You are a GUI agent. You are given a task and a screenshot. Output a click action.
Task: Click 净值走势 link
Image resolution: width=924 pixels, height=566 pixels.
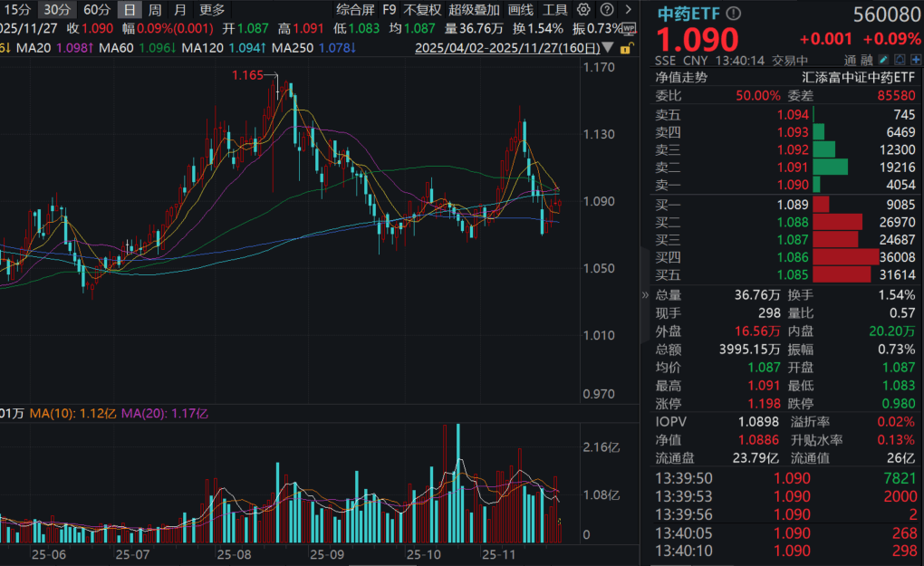pyautogui.click(x=682, y=77)
